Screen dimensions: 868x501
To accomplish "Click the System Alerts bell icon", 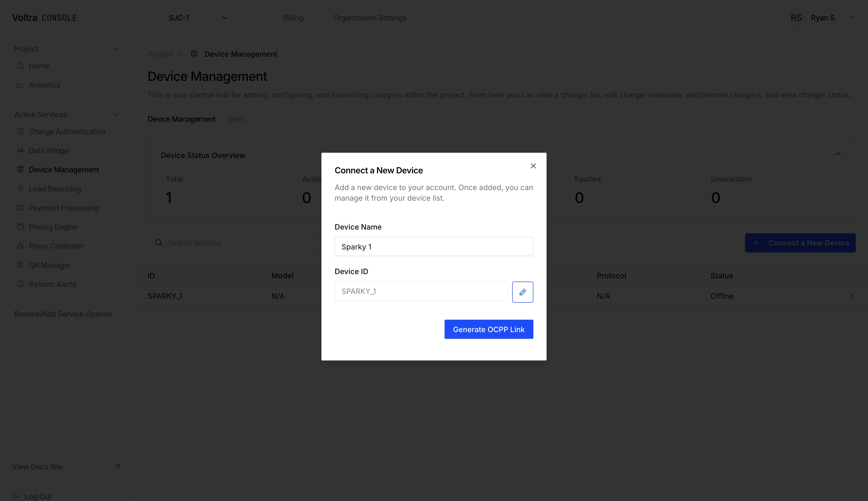I will click(x=20, y=284).
